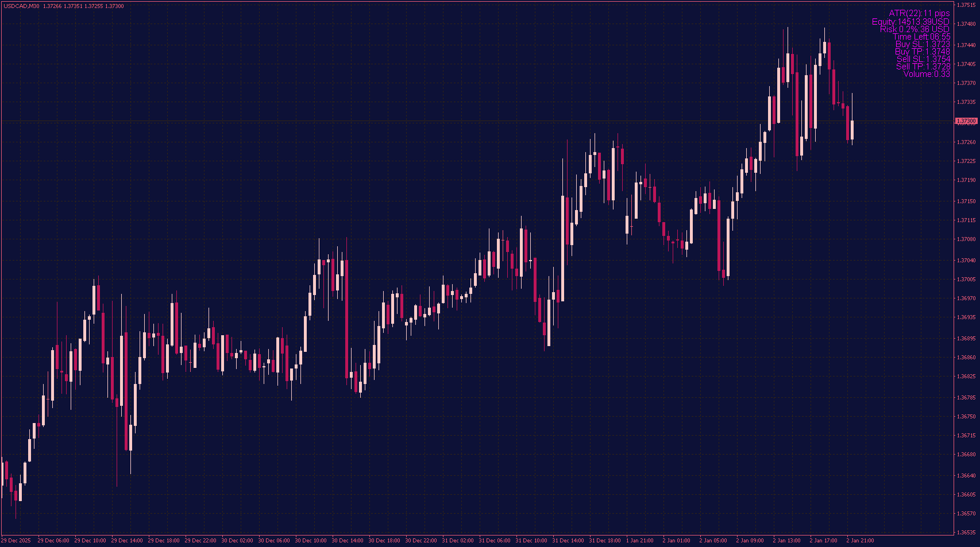This screenshot has width=980, height=547.
Task: Select the Volume 0.33 label
Action: [x=927, y=74]
